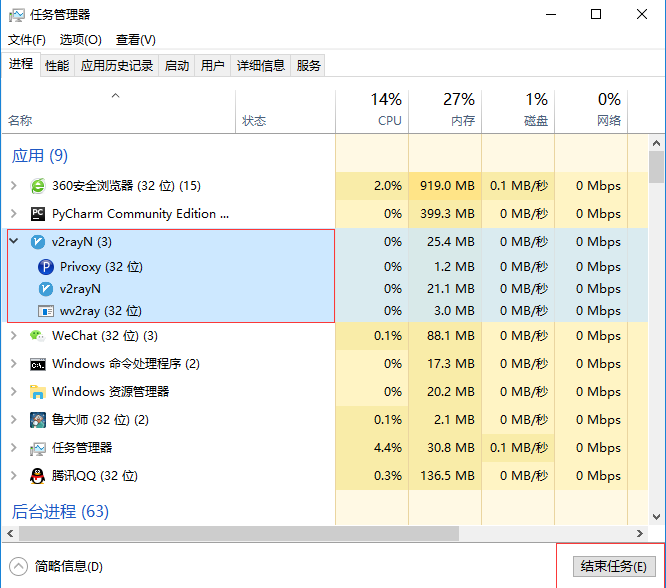Select the 腾讯QQ (32 位) row
Image resolution: width=666 pixels, height=588 pixels.
327,476
